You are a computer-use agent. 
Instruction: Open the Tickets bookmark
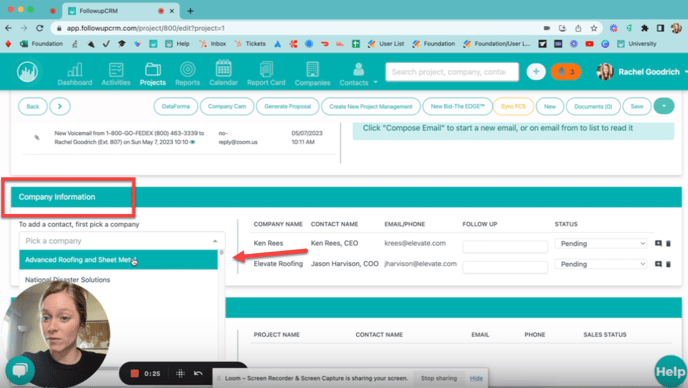250,43
